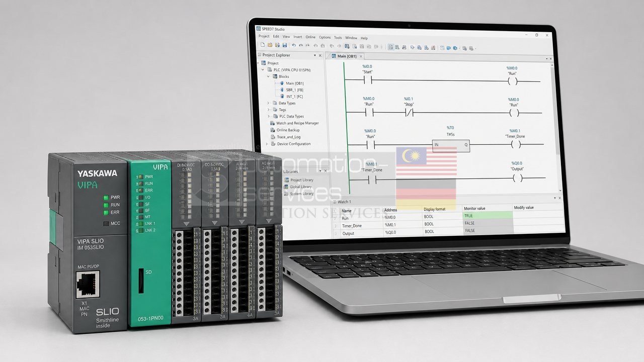Viewport: 644px width, 362px height.
Task: Click the green TRUE monitor value cell
Action: pyautogui.click(x=488, y=215)
